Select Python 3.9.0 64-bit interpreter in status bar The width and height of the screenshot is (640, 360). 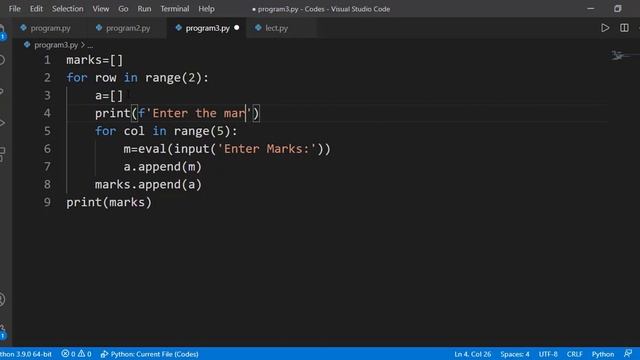click(x=26, y=354)
